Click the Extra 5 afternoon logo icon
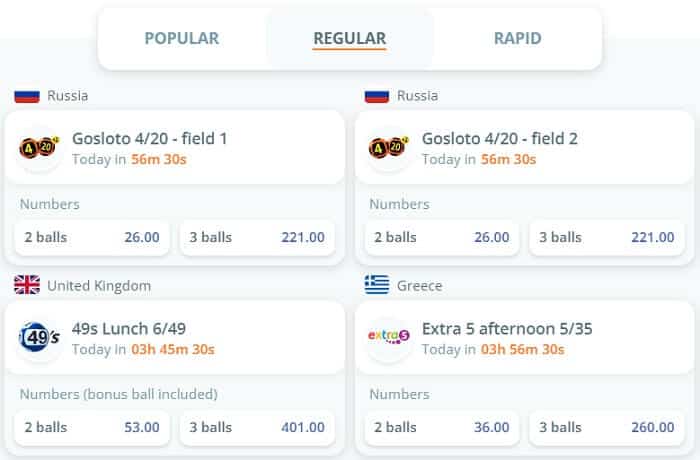 390,338
